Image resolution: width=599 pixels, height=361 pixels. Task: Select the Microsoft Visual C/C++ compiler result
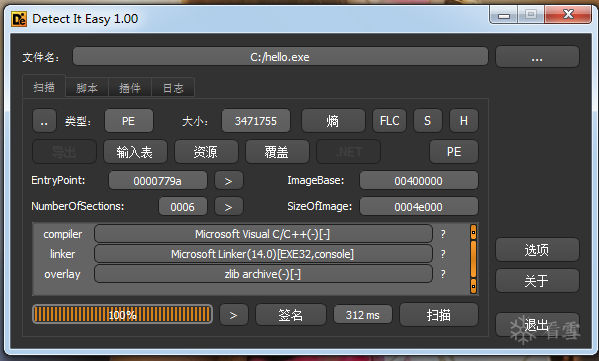[263, 234]
